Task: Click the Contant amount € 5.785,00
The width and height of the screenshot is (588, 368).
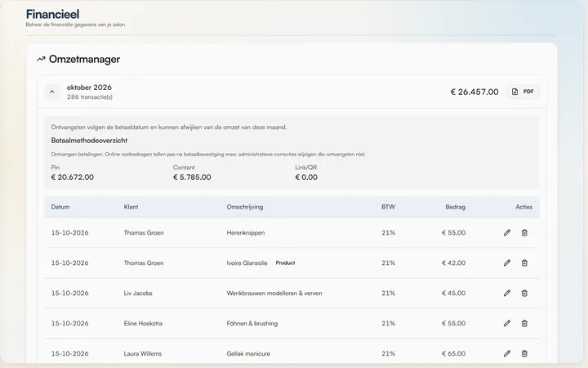Action: click(192, 177)
